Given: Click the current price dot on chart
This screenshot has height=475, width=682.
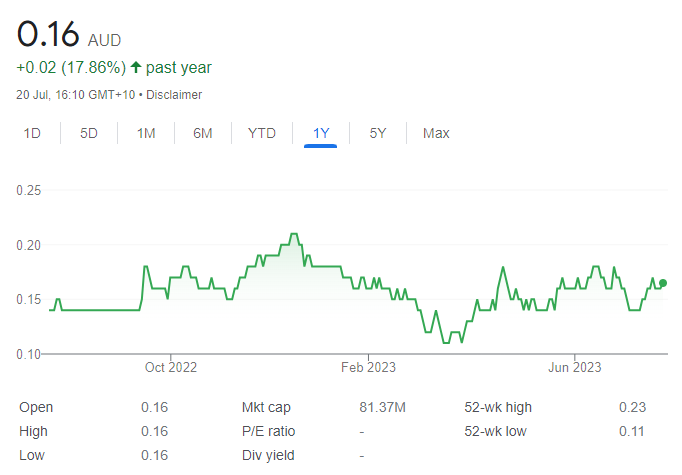Looking at the screenshot, I should (663, 283).
